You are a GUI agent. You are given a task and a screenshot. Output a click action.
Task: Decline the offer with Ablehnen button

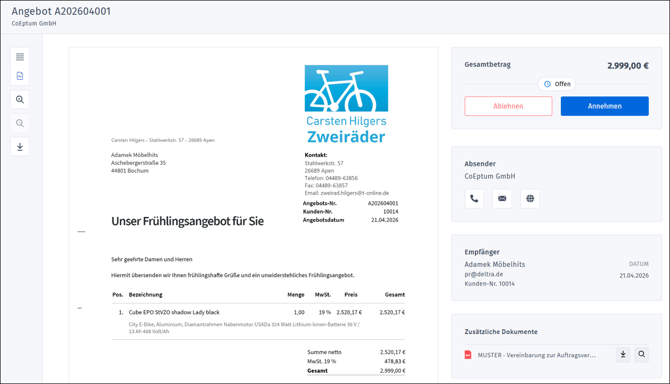(508, 106)
